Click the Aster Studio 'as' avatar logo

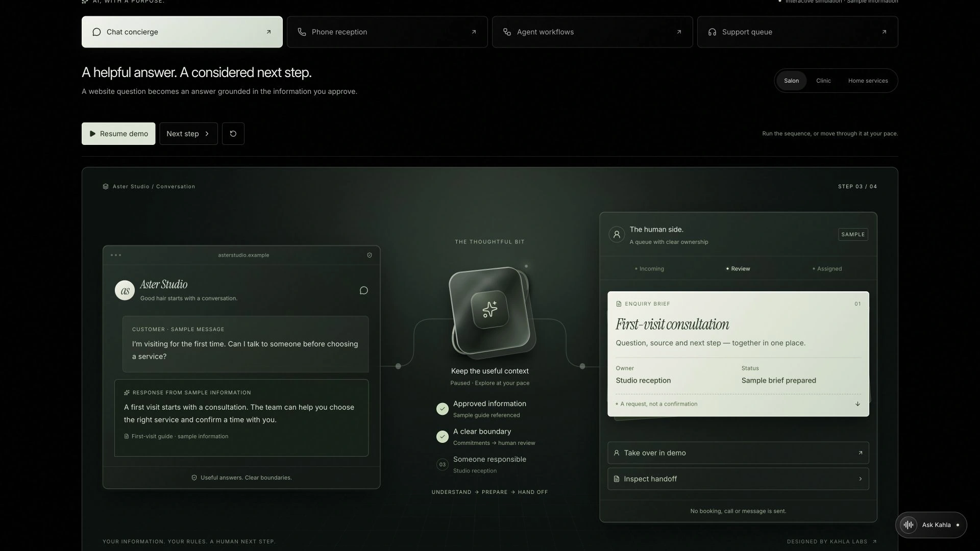tap(125, 290)
